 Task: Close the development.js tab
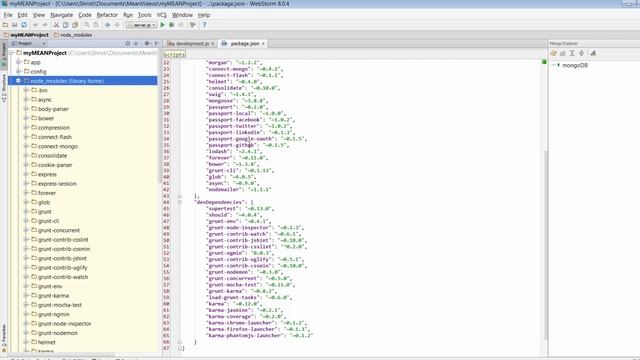click(x=213, y=44)
